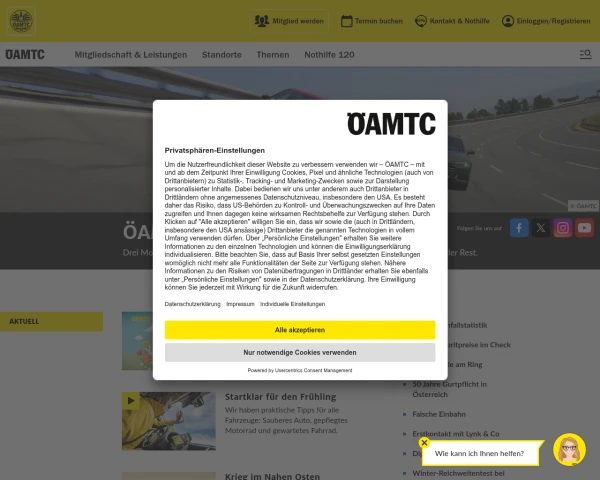Image resolution: width=600 pixels, height=480 pixels.
Task: Open 50 Jahre Gurtpflicht in Österreich link
Action: point(450,389)
